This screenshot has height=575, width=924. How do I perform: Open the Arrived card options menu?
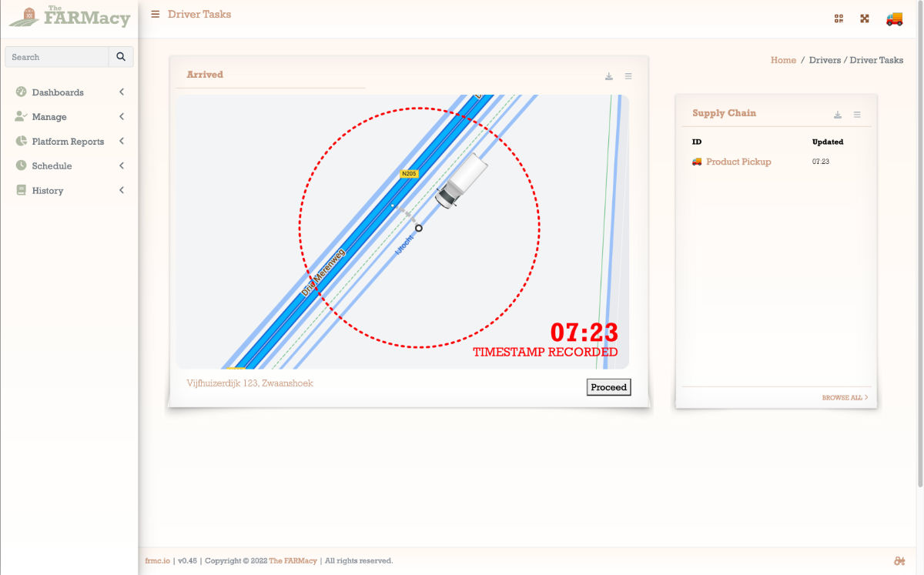628,76
